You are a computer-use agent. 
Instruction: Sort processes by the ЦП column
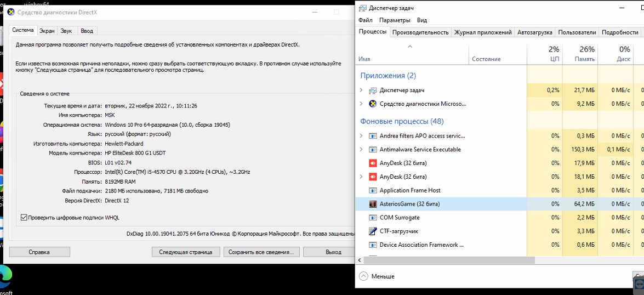tap(545, 54)
